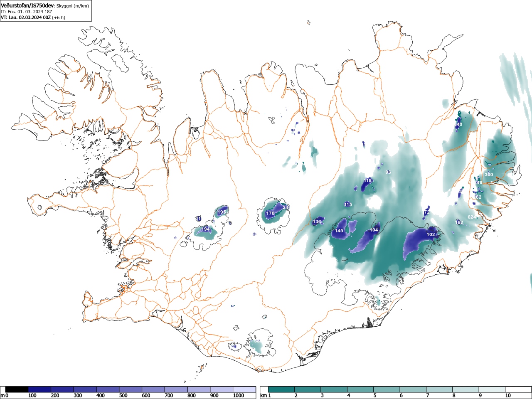The height and width of the screenshot is (399, 532).
Task: Click the 1–2 km dark teal swatch
Action: coord(282,389)
